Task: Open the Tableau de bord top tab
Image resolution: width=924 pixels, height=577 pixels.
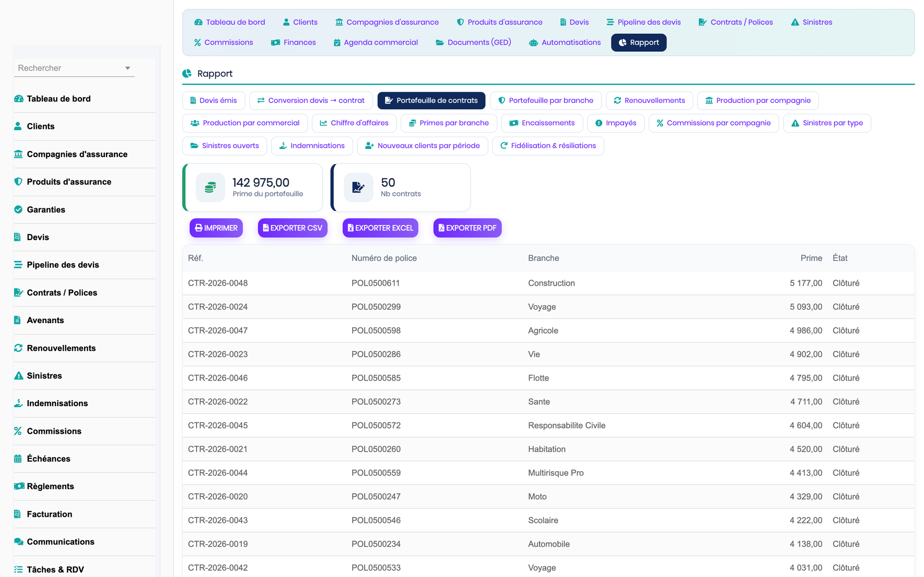Action: click(230, 22)
